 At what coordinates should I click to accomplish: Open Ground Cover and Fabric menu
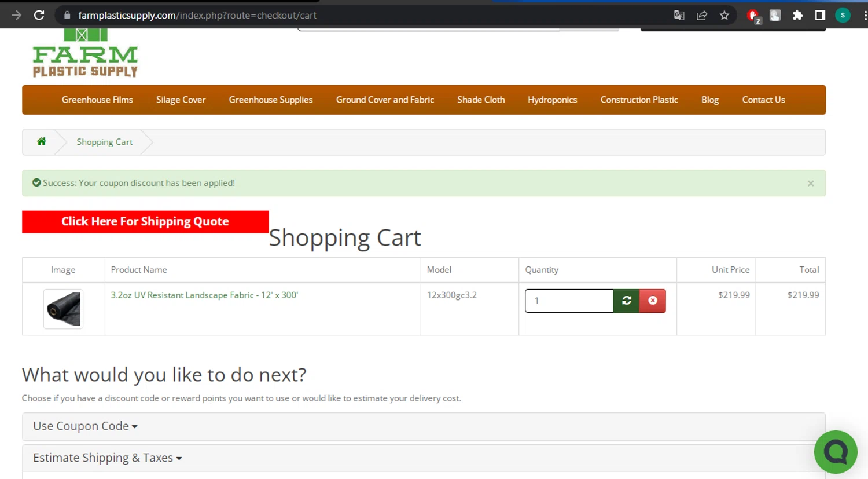[x=385, y=100]
